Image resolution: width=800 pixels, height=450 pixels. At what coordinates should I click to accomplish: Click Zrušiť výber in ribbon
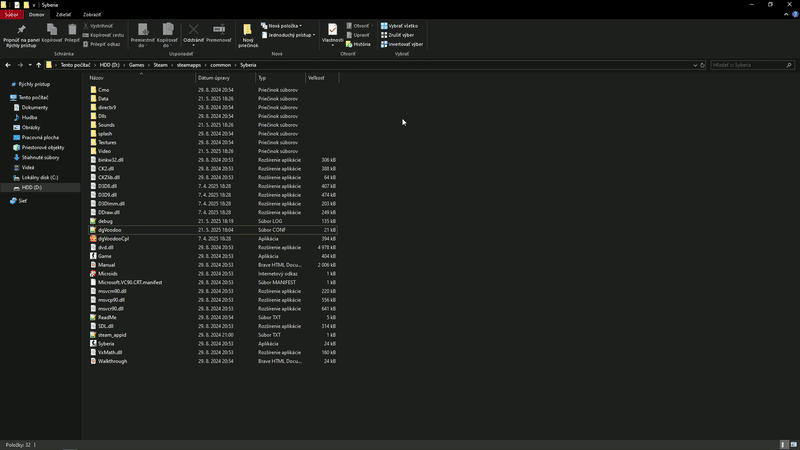(397, 35)
